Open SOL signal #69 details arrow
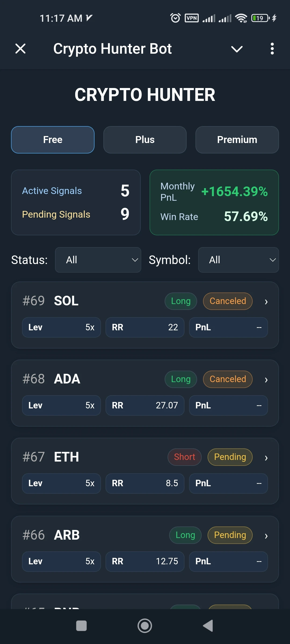This screenshot has width=290, height=644. (x=266, y=302)
